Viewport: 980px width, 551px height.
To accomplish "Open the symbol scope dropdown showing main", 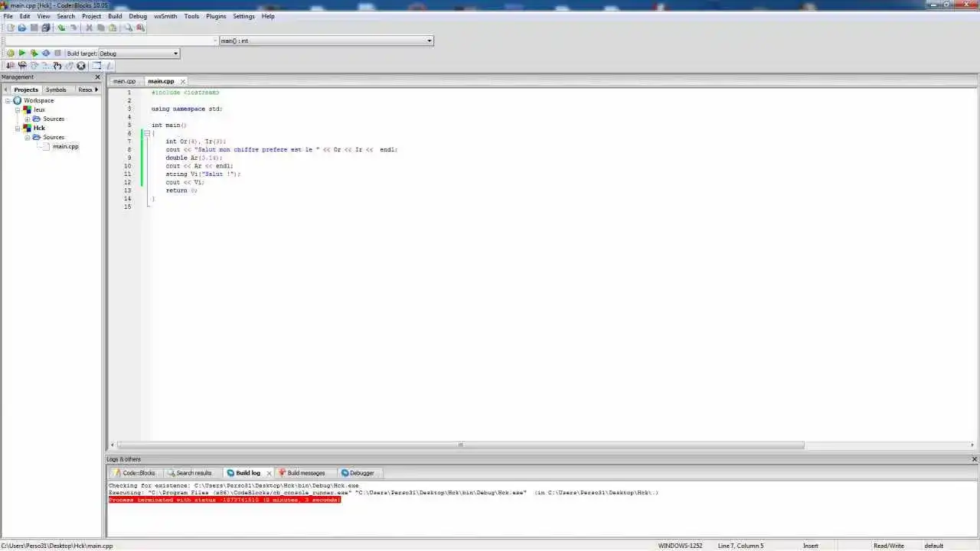I will tap(429, 41).
